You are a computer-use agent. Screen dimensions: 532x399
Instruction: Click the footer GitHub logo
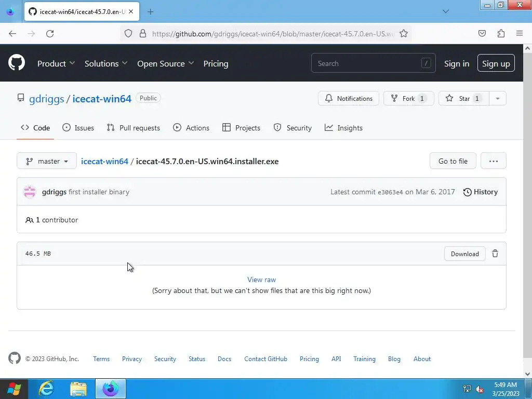[x=14, y=358]
